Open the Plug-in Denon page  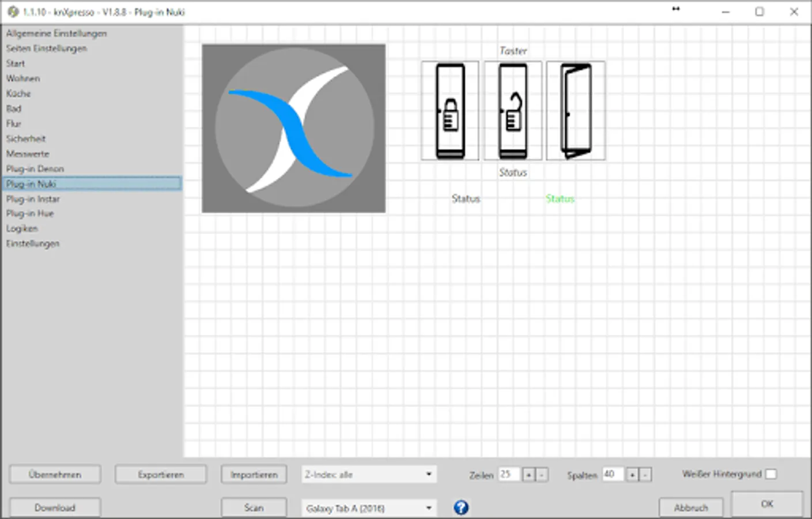[35, 169]
